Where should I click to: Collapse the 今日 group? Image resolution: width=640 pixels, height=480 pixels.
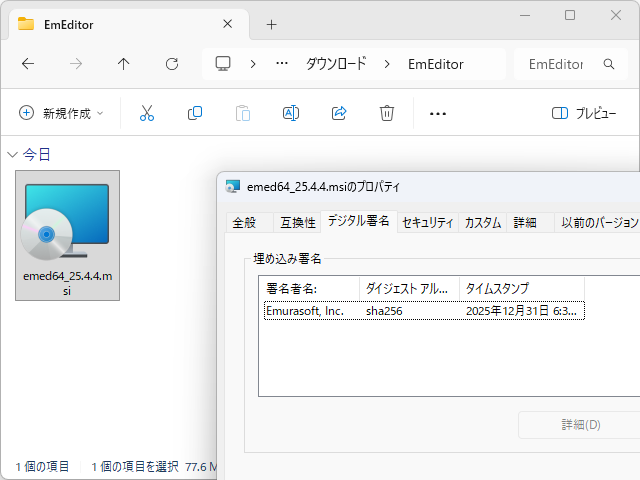click(13, 155)
